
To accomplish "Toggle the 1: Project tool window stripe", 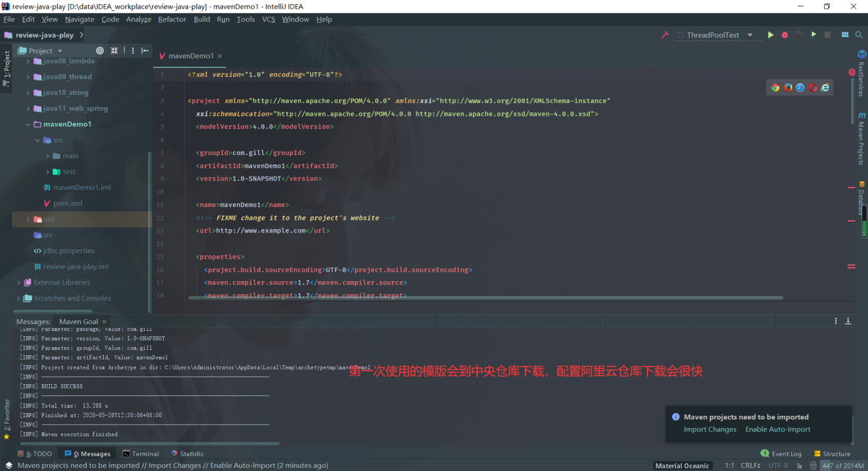I will (6, 69).
